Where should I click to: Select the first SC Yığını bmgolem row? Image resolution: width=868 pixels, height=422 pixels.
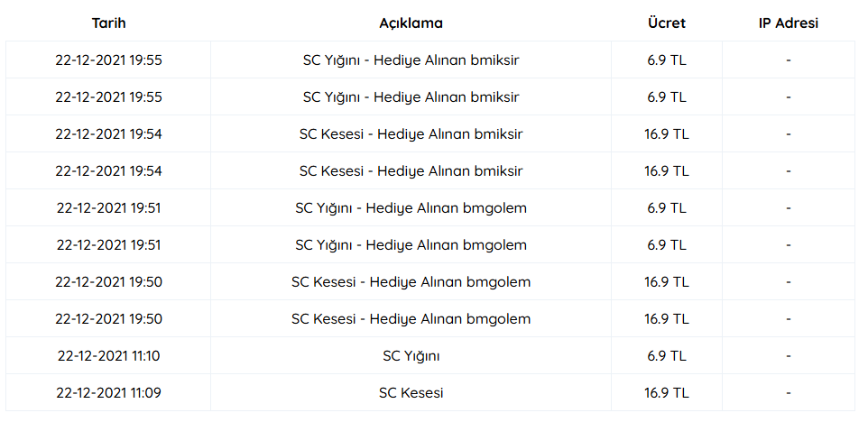(x=430, y=208)
